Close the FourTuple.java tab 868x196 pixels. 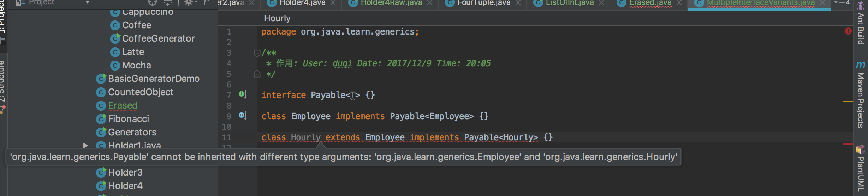(x=518, y=3)
